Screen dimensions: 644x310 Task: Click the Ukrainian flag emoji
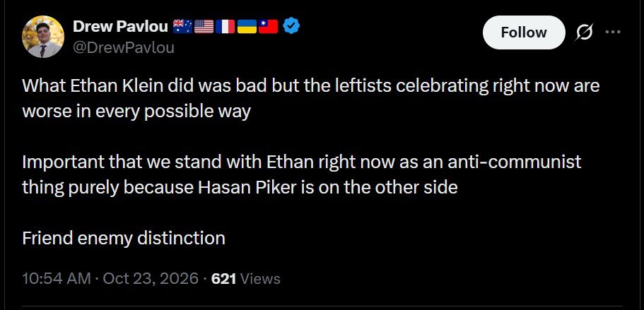(247, 27)
